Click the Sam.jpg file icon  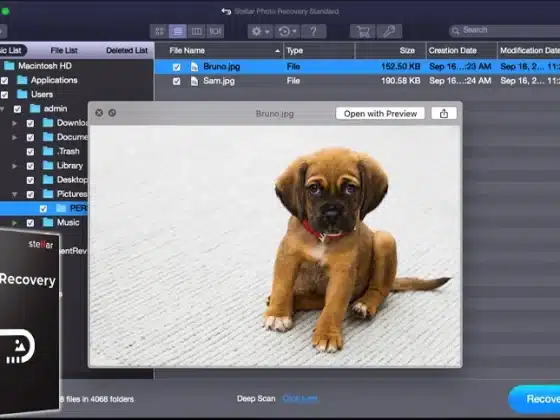(194, 81)
